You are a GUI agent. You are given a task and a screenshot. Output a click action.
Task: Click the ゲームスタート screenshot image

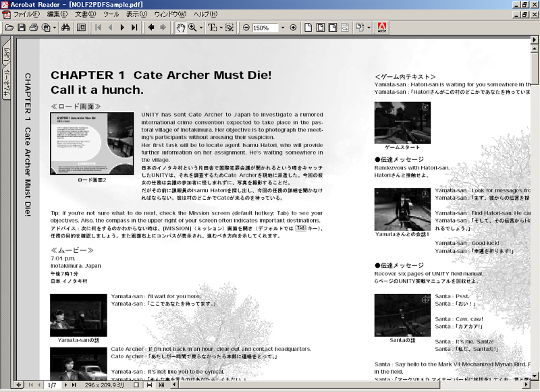402,123
